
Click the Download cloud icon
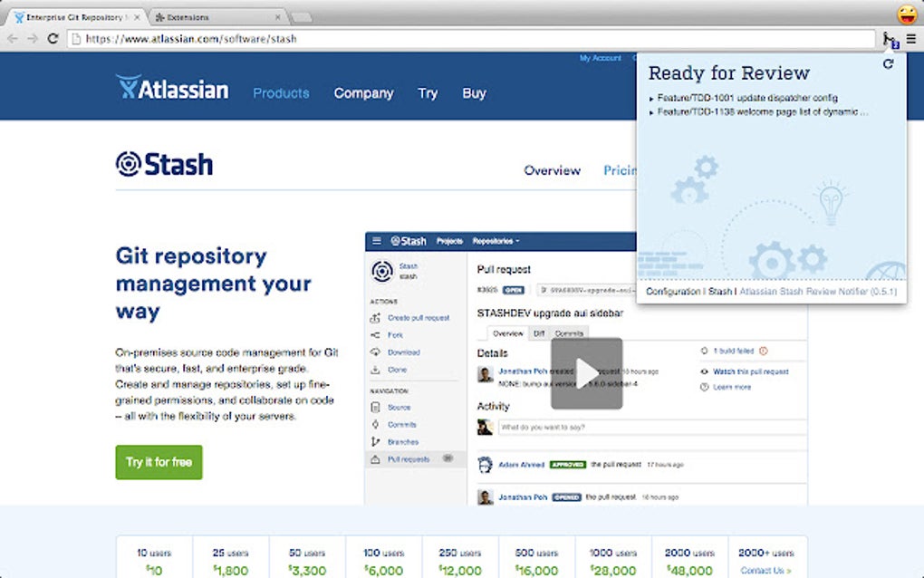tap(375, 352)
